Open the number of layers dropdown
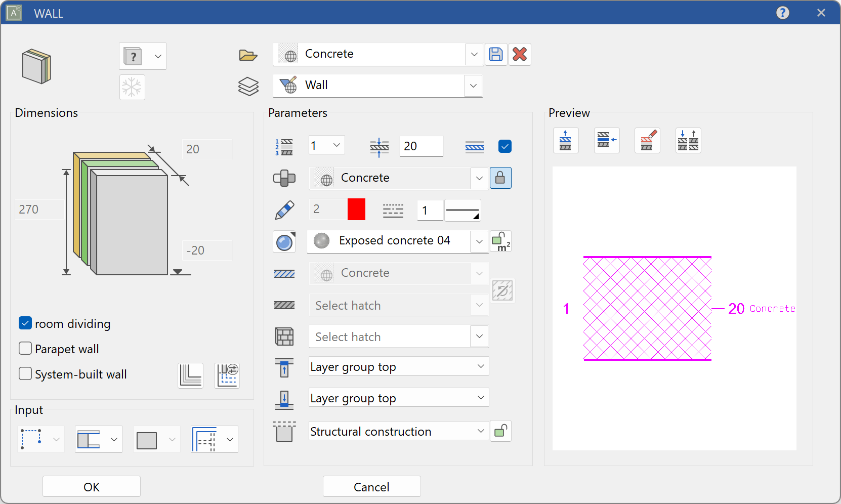 (337, 146)
